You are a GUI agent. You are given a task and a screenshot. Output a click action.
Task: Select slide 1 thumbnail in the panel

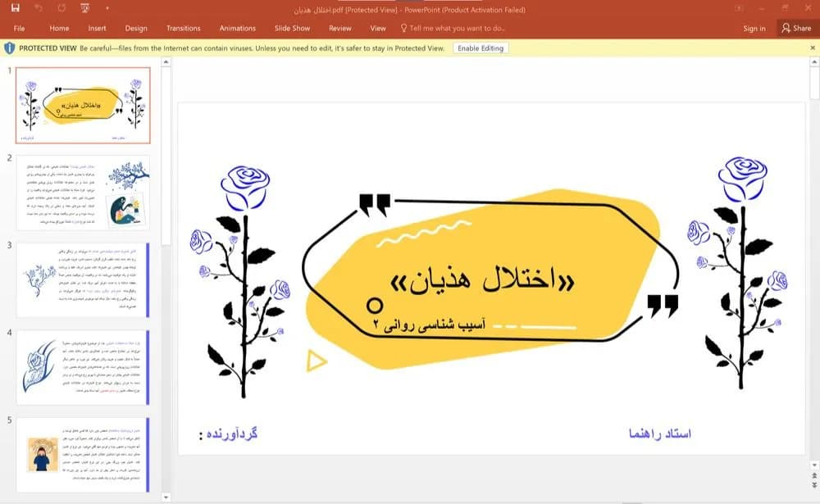click(83, 105)
